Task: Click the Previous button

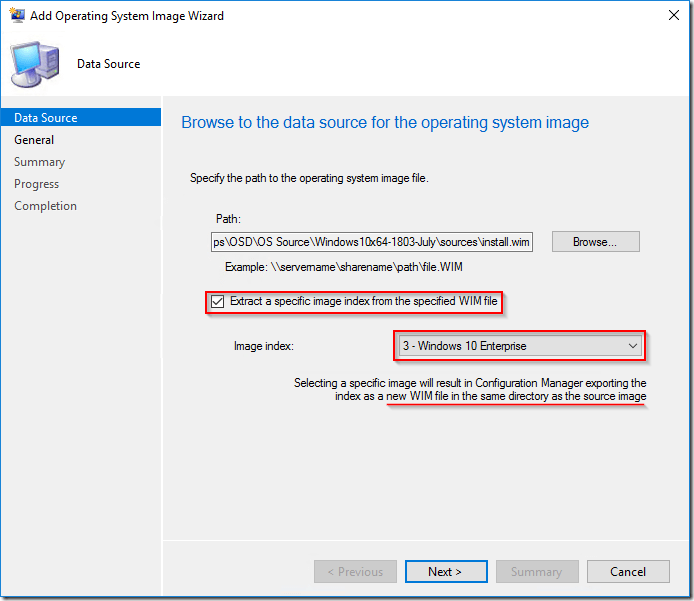Action: click(355, 572)
